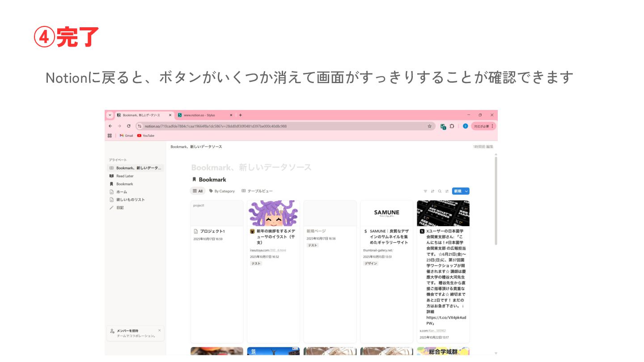Open a new browser tab
The height and width of the screenshot is (362, 644).
point(240,115)
